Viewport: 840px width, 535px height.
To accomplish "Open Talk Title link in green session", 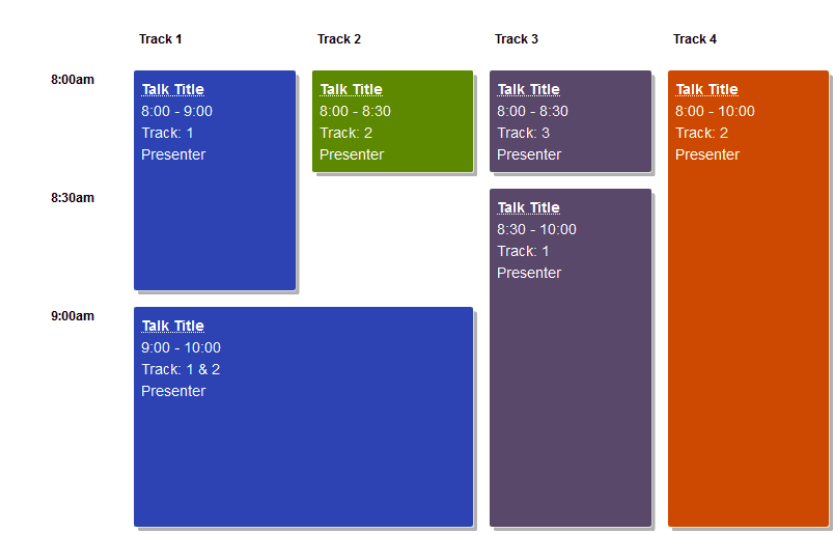I will [x=350, y=90].
